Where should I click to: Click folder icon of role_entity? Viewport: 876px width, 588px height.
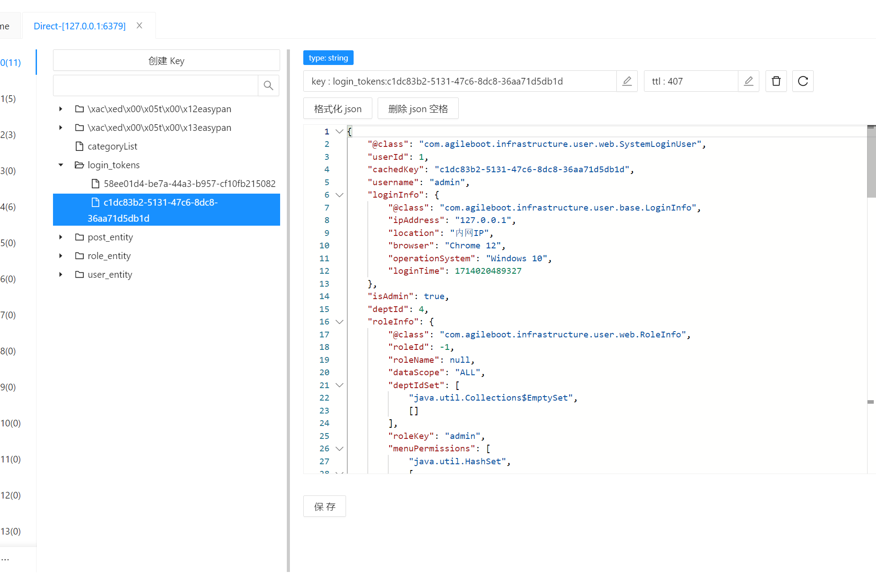[x=80, y=255]
